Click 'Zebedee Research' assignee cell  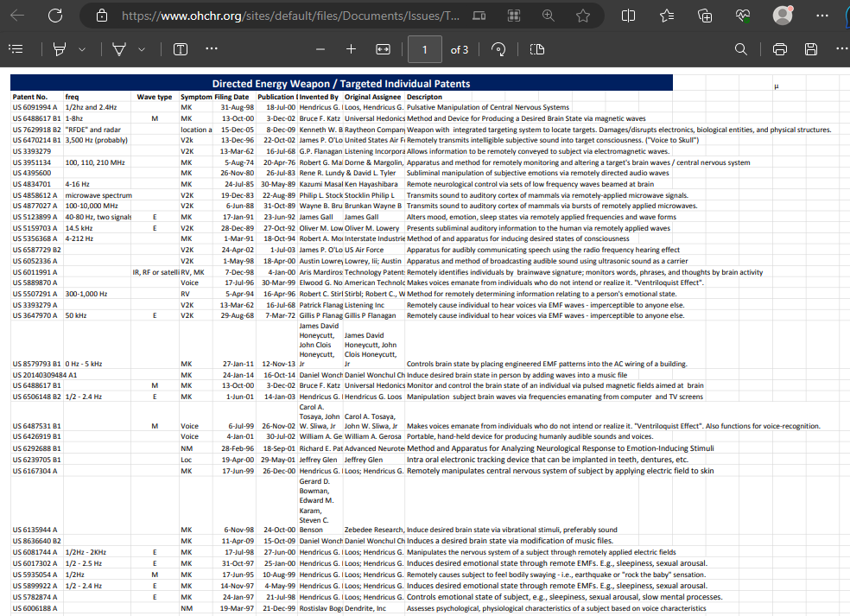click(374, 530)
